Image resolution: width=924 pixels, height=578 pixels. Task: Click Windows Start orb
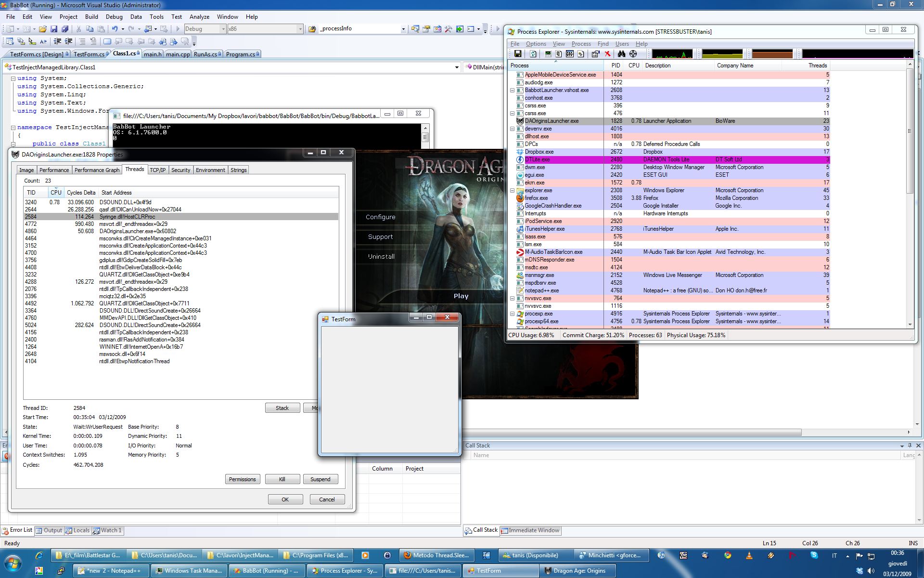(x=13, y=563)
